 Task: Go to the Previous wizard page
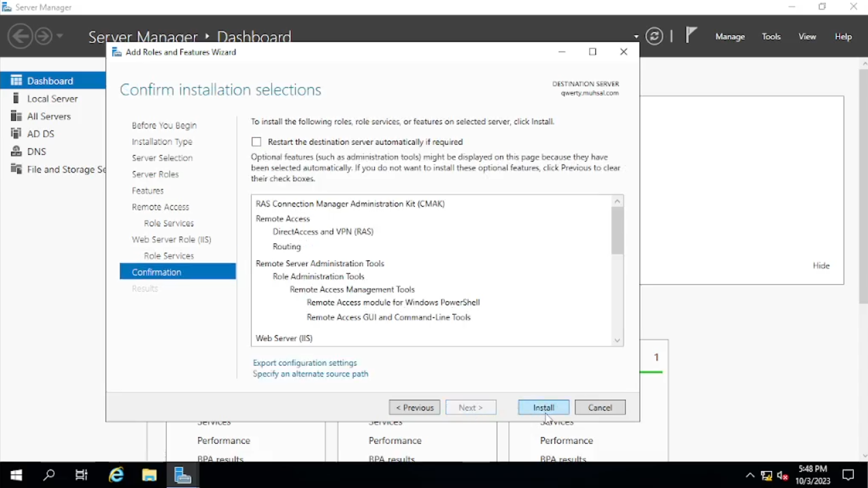point(414,407)
